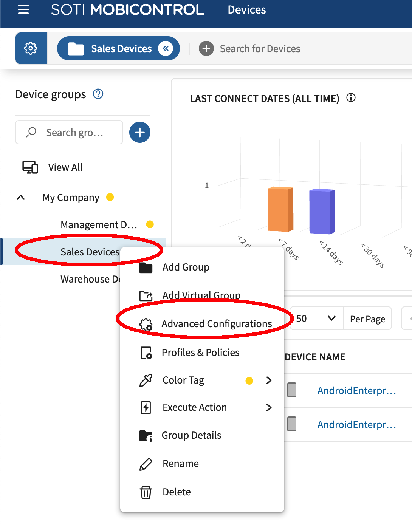Select the Warehouse group row
The width and height of the screenshot is (412, 532).
[90, 279]
